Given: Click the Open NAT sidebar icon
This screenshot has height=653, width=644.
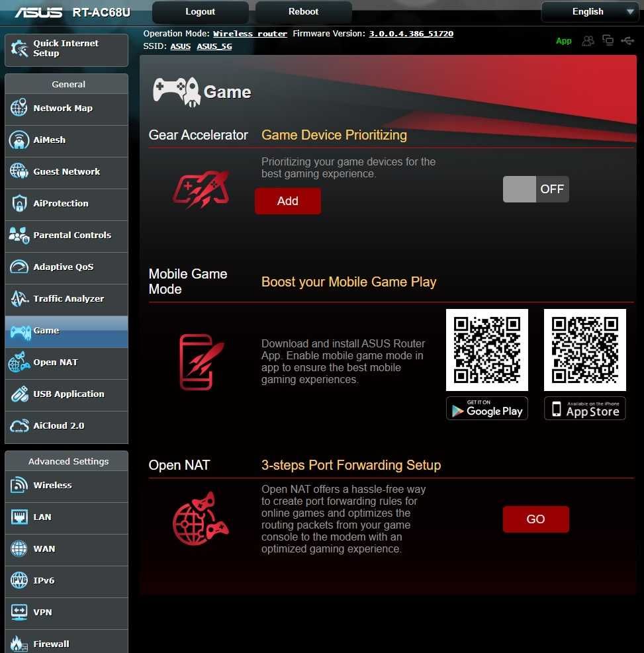Looking at the screenshot, I should tap(19, 362).
